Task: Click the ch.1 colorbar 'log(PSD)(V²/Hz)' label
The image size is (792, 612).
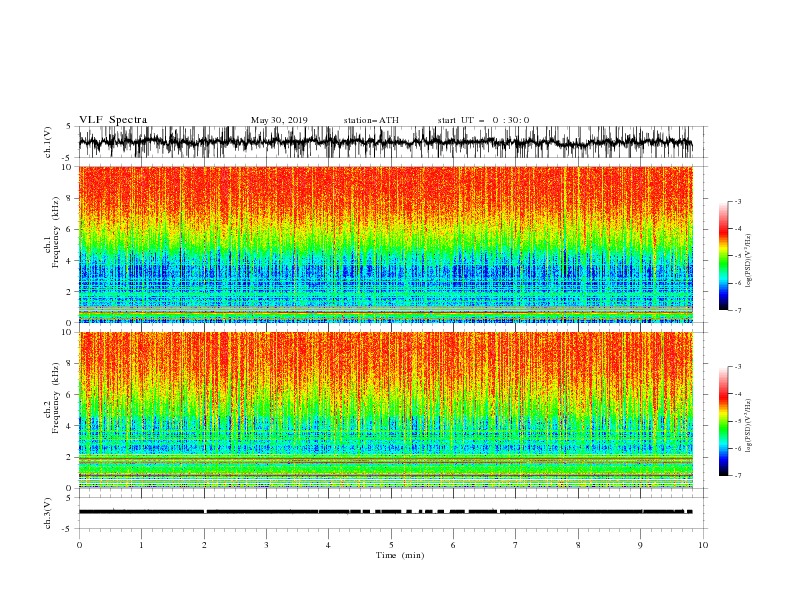Action: point(748,261)
